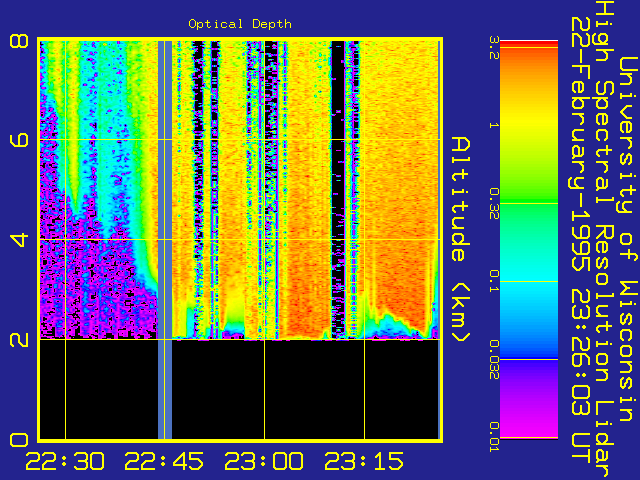Click the 22:45 time axis label
Viewport: 640px width, 480px height.
(x=164, y=461)
